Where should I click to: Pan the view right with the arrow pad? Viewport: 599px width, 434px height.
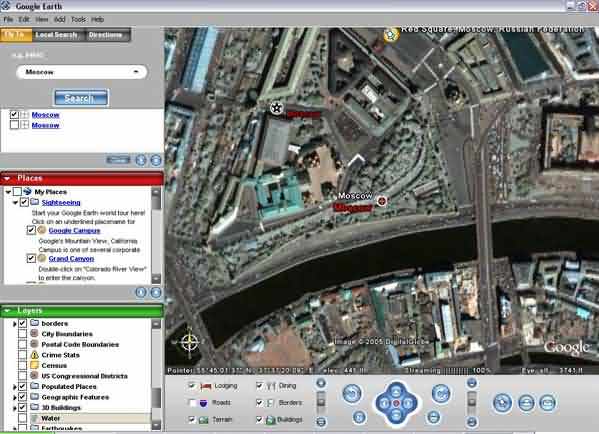[x=408, y=403]
